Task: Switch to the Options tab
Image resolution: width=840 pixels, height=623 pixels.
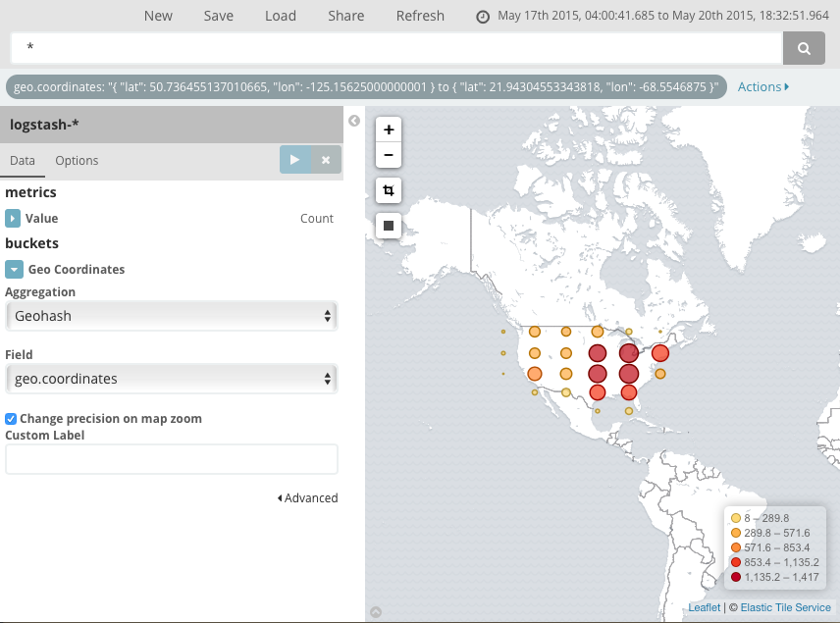Action: [x=77, y=160]
